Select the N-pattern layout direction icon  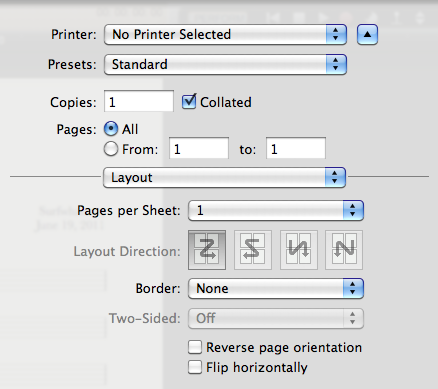pos(344,250)
